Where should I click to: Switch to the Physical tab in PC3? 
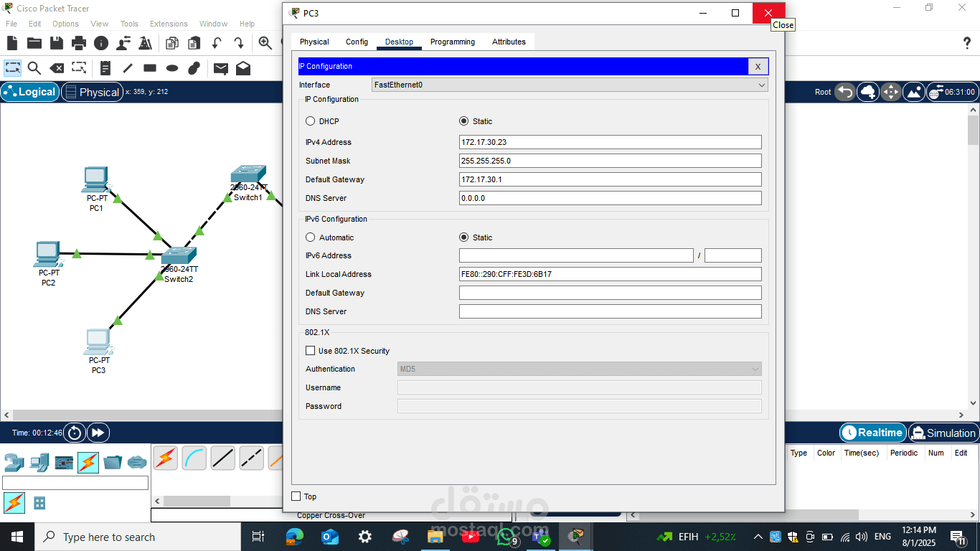click(x=314, y=42)
